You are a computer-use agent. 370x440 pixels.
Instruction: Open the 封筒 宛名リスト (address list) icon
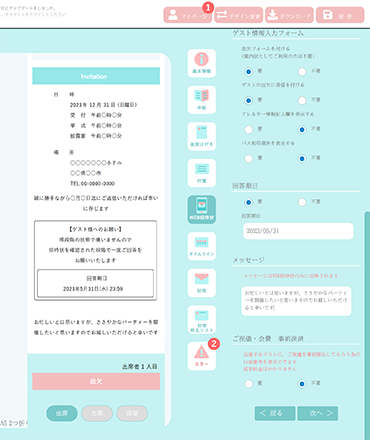pyautogui.click(x=202, y=320)
